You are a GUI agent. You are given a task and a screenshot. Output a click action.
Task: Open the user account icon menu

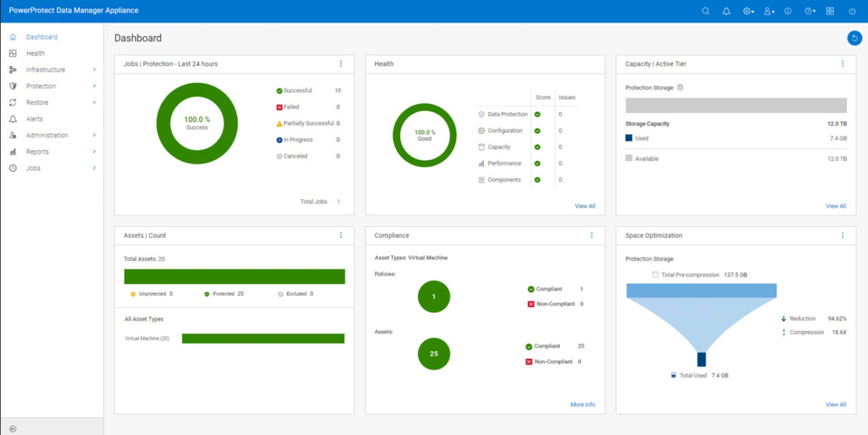pos(769,11)
